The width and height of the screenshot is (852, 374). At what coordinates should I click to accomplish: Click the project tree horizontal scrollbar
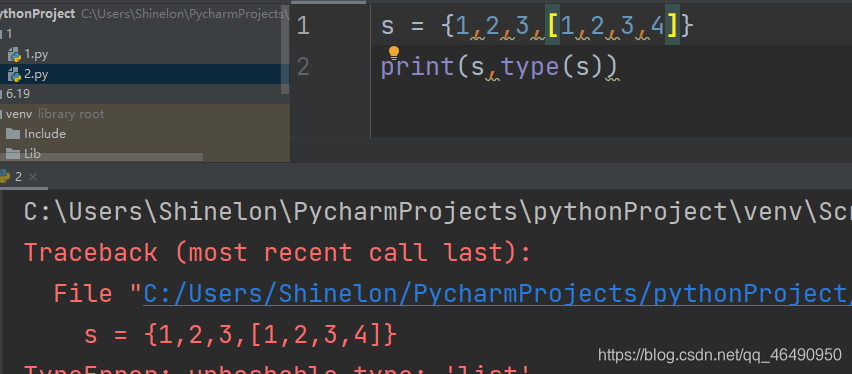(102, 157)
